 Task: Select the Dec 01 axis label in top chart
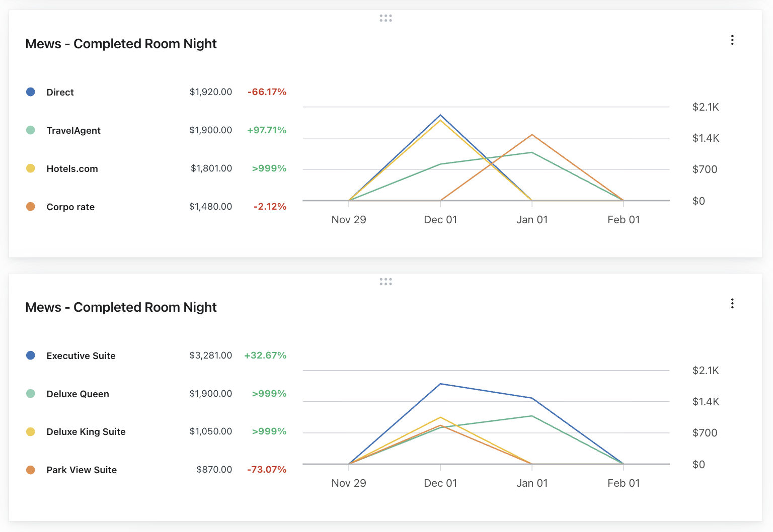(440, 220)
